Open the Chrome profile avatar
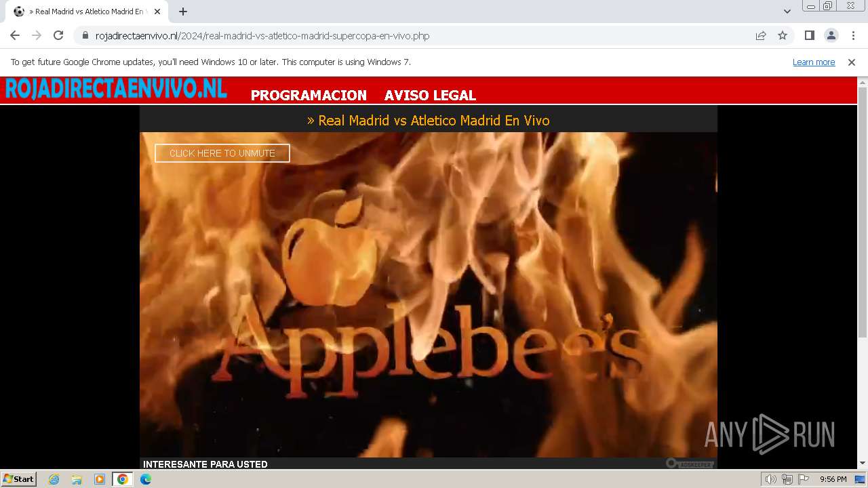Image resolution: width=868 pixels, height=488 pixels. [x=831, y=36]
